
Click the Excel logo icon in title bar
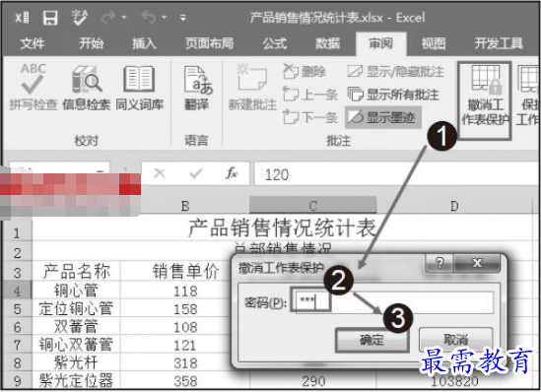(22, 18)
